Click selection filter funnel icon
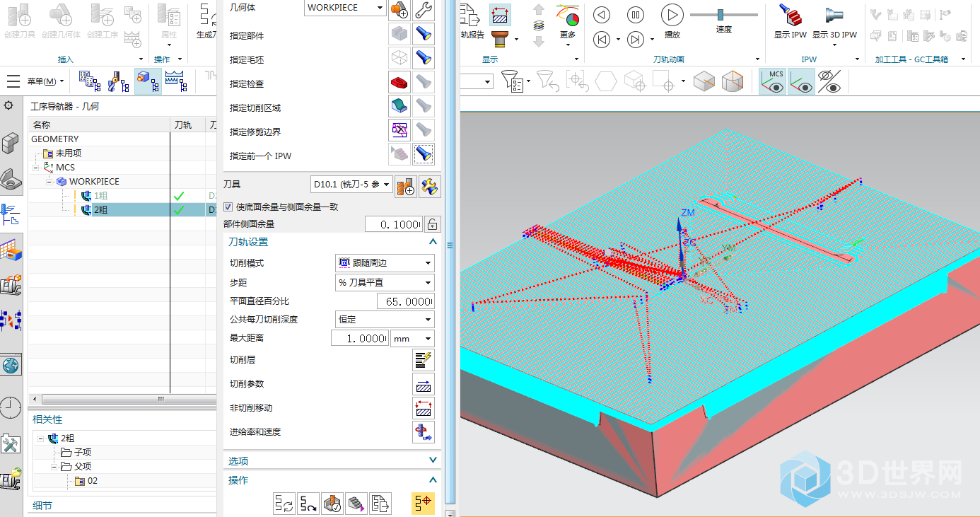980x517 pixels. 511,81
